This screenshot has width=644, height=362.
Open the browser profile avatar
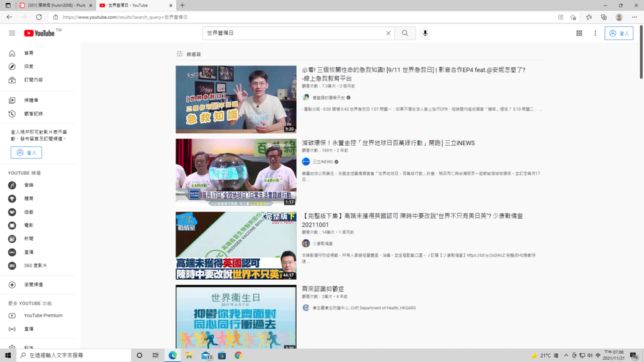click(619, 17)
